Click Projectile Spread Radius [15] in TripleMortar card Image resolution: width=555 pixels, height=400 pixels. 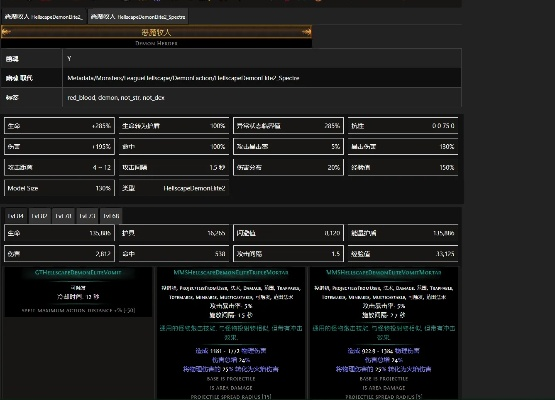coord(231,397)
